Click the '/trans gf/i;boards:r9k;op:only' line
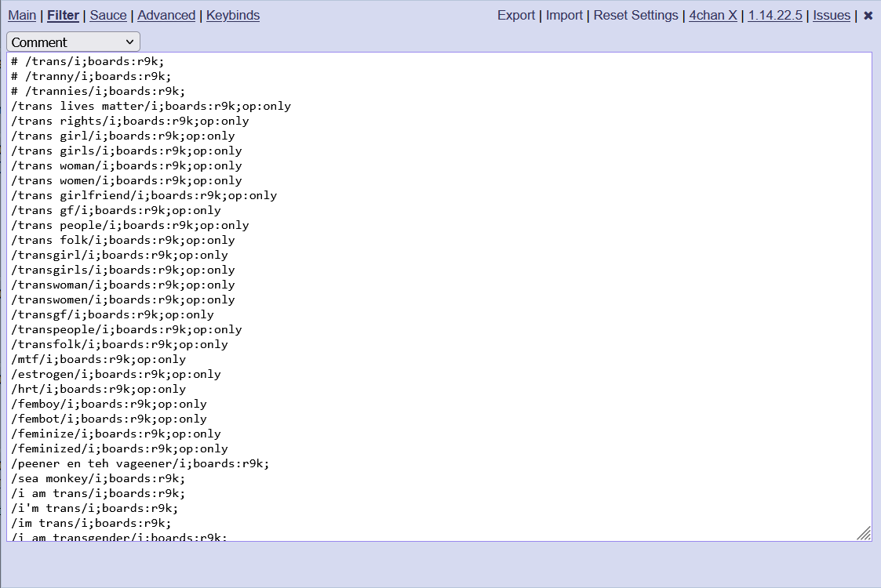This screenshot has height=588, width=881. click(116, 211)
